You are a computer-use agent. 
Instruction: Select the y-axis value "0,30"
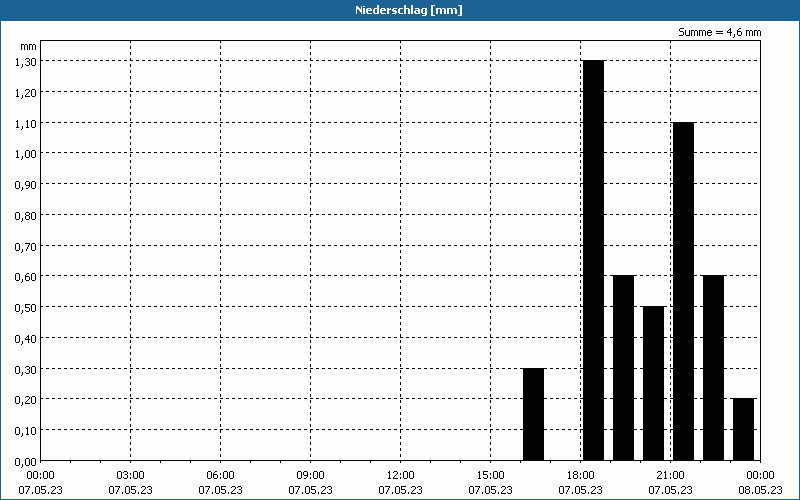(26, 369)
